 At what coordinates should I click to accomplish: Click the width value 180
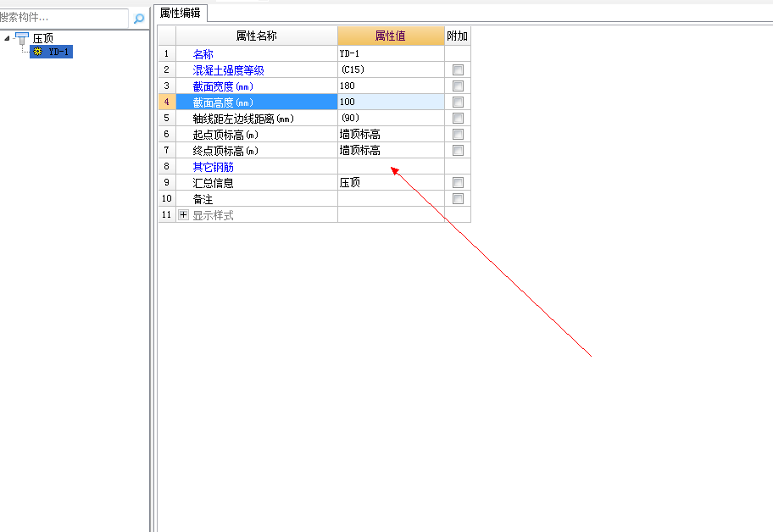point(391,86)
